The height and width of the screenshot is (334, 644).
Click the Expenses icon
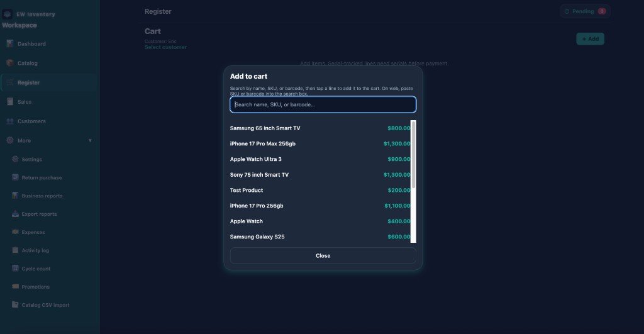pos(15,232)
